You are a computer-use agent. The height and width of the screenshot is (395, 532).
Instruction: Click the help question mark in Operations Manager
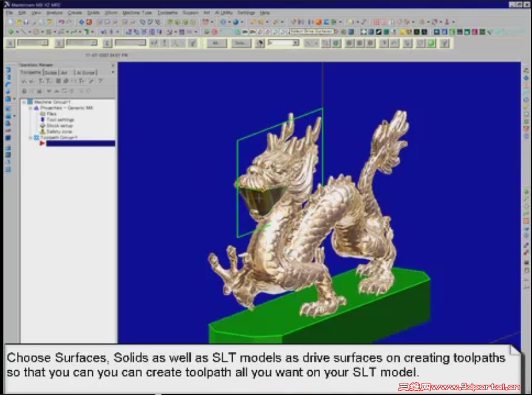coord(100,81)
